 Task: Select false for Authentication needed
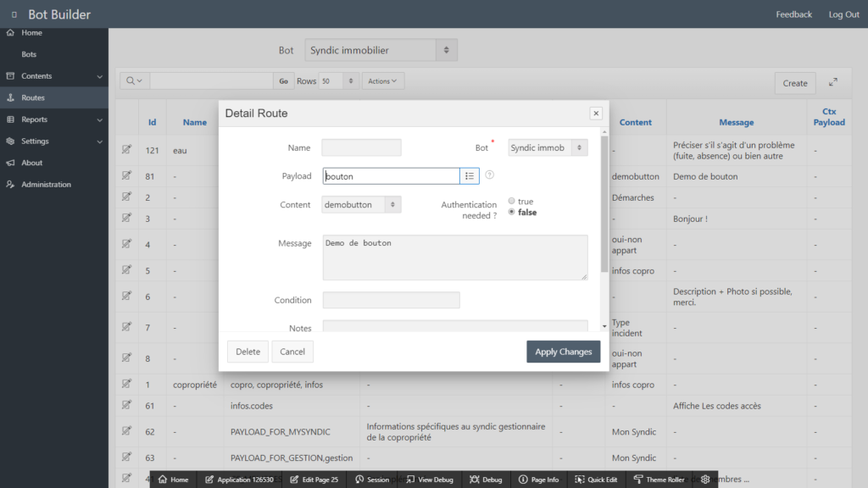(511, 212)
